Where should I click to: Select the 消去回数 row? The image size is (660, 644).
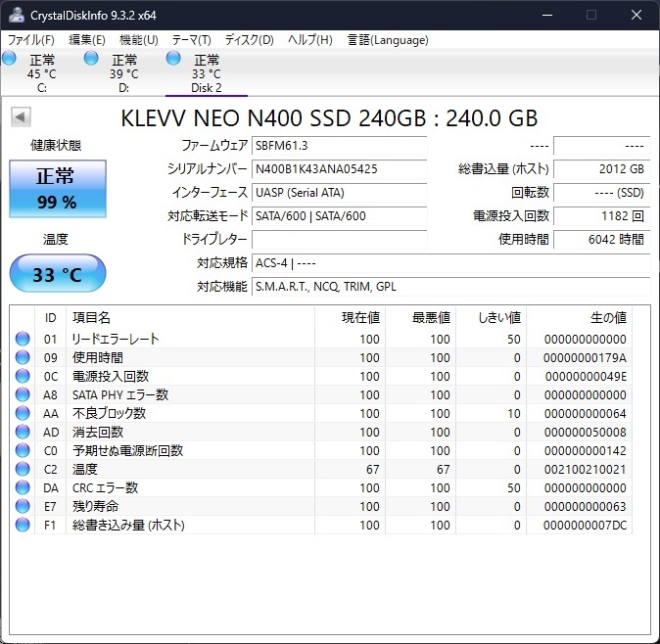pos(321,432)
